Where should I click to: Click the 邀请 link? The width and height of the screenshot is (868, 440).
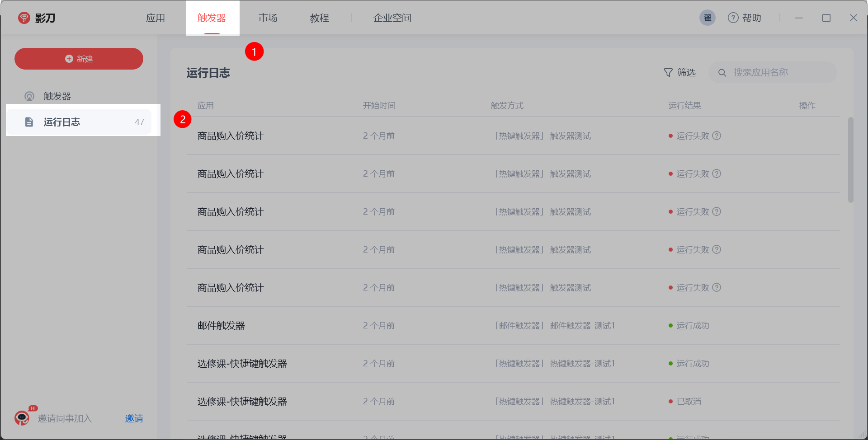(x=134, y=418)
